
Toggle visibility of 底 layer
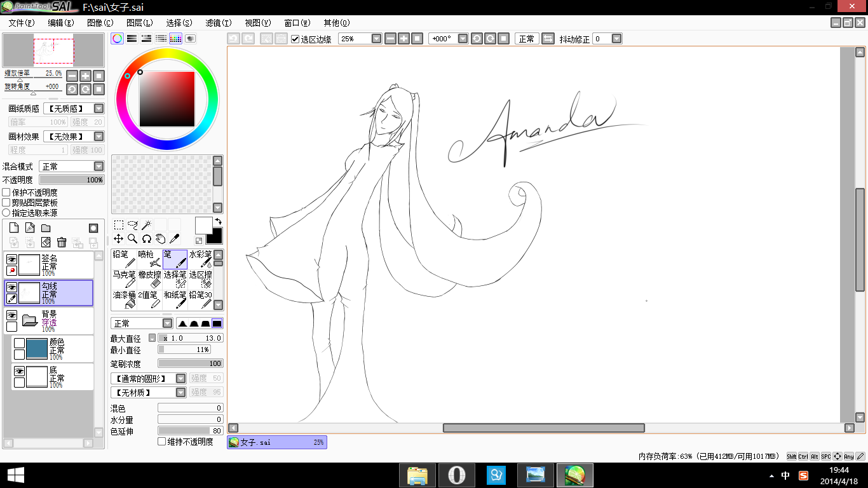pos(20,371)
